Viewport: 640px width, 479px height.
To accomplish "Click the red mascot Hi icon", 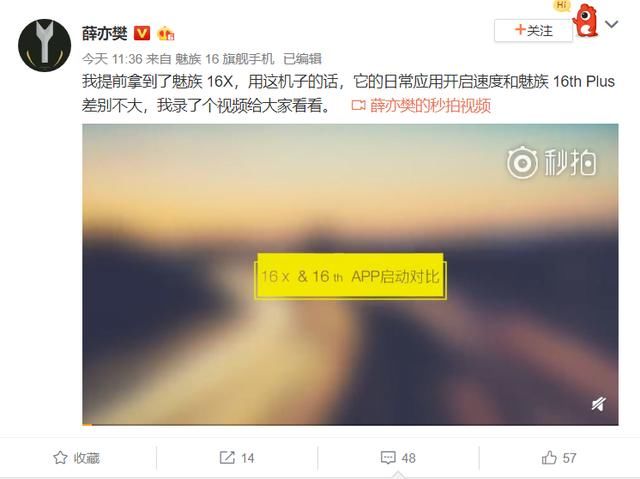I will tap(584, 20).
